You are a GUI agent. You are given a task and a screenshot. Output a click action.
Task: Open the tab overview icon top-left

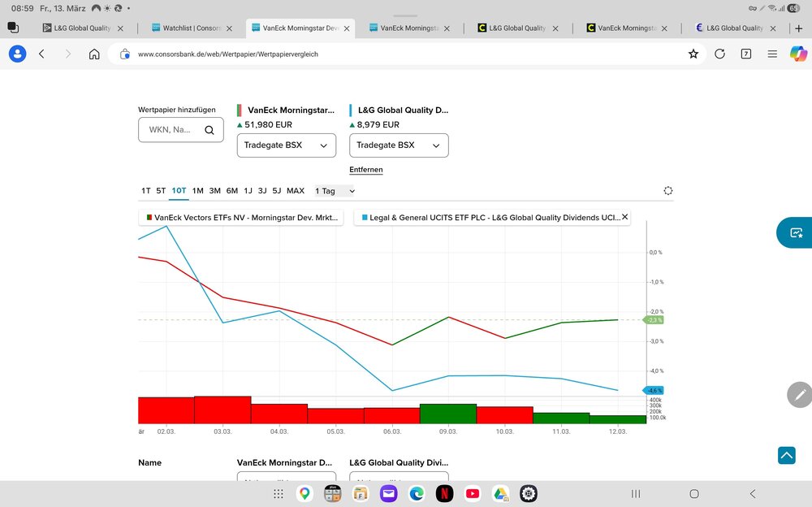[14, 28]
